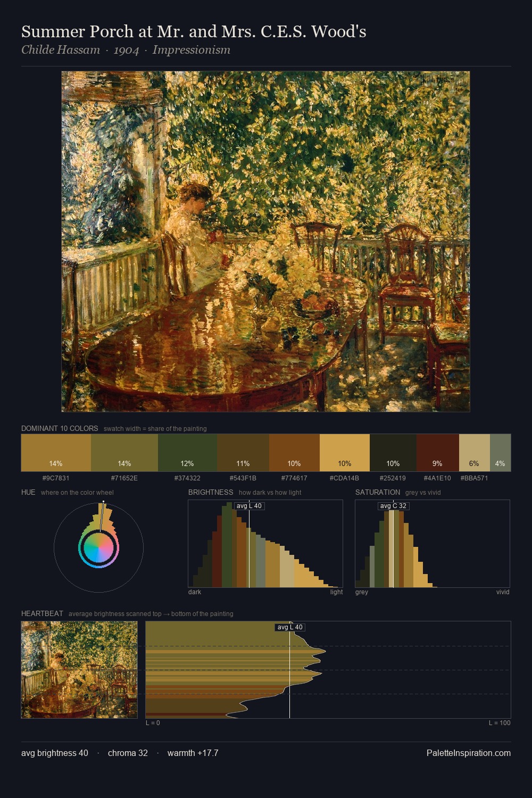The image size is (532, 798).
Task: Click the #252419 near-black swatch
Action: tap(393, 453)
